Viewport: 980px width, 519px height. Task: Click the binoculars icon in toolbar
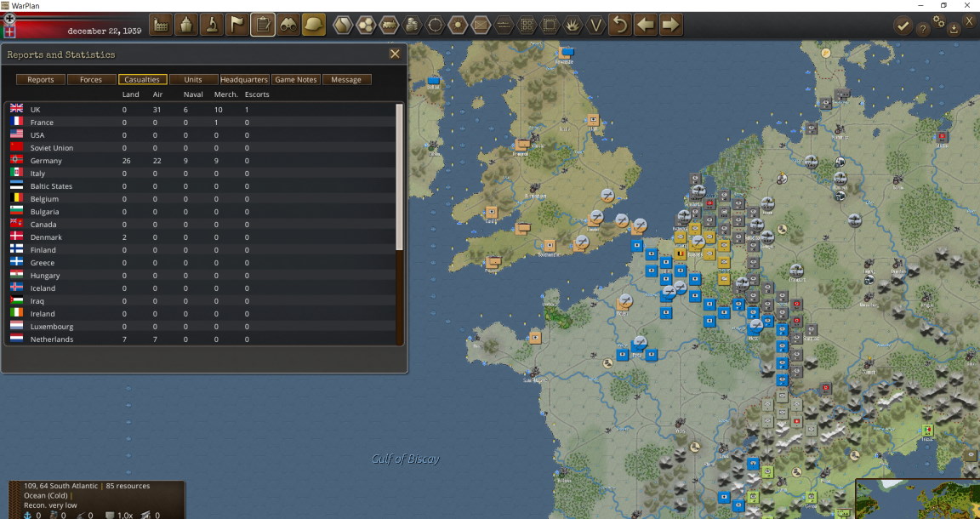tap(288, 25)
